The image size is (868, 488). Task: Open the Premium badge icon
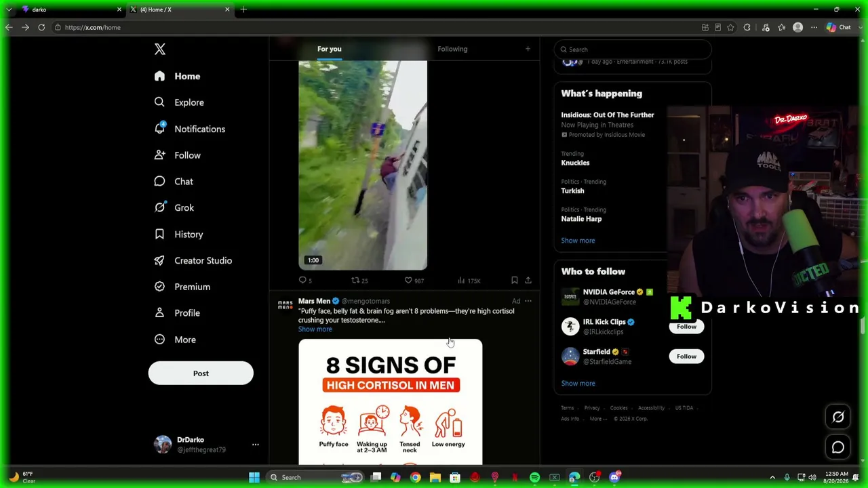tap(159, 287)
